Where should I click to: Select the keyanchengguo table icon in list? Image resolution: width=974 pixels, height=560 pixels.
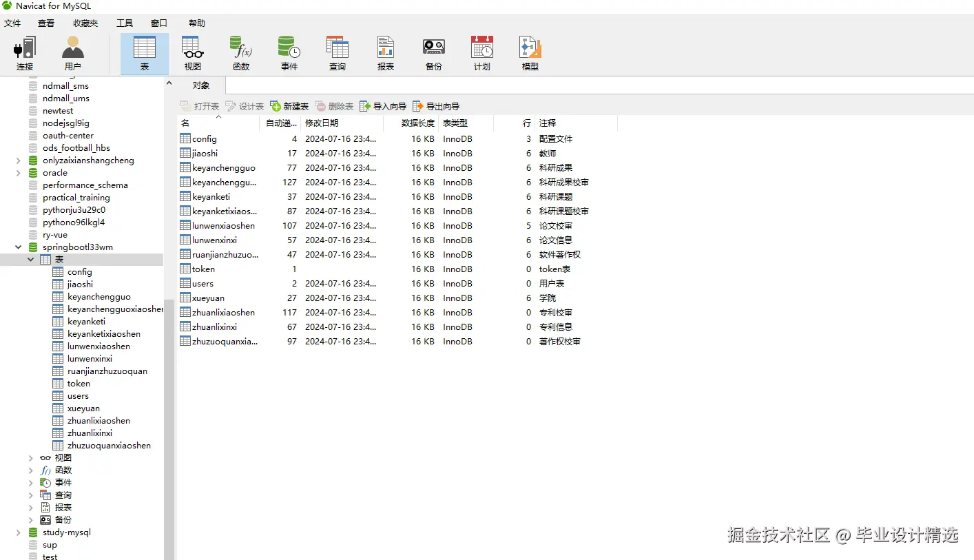185,167
